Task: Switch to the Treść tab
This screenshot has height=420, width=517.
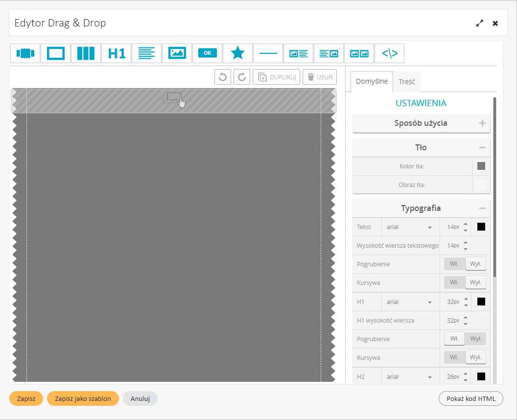Action: coord(407,82)
